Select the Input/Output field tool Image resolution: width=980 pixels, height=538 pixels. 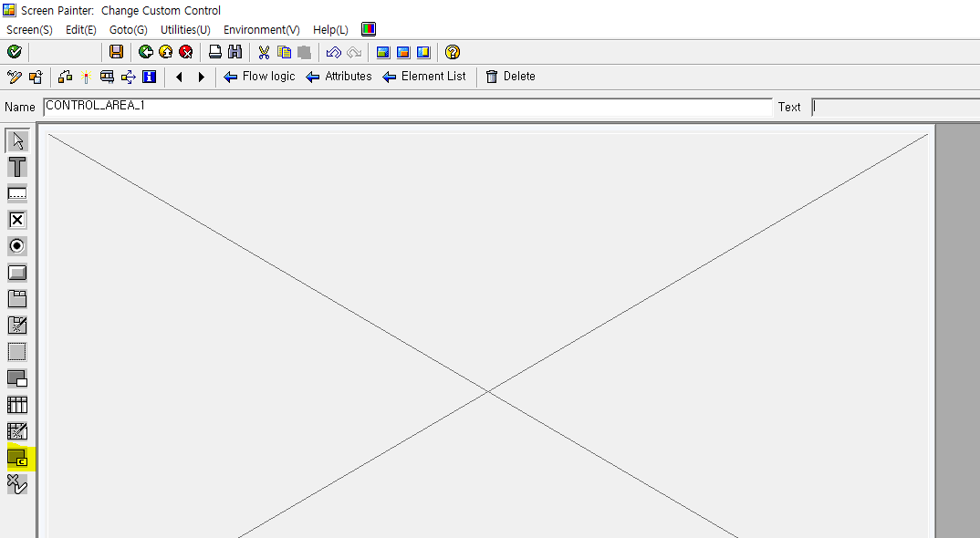16,193
